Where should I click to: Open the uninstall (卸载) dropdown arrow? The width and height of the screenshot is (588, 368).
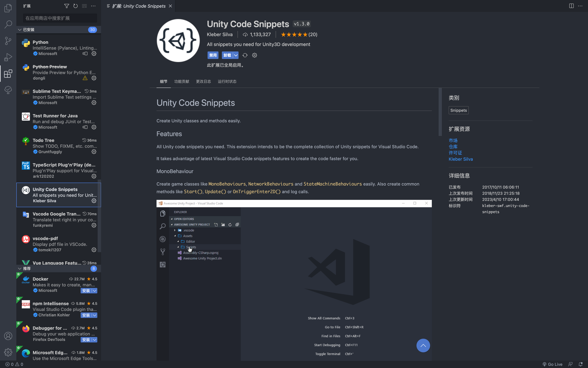click(x=236, y=55)
